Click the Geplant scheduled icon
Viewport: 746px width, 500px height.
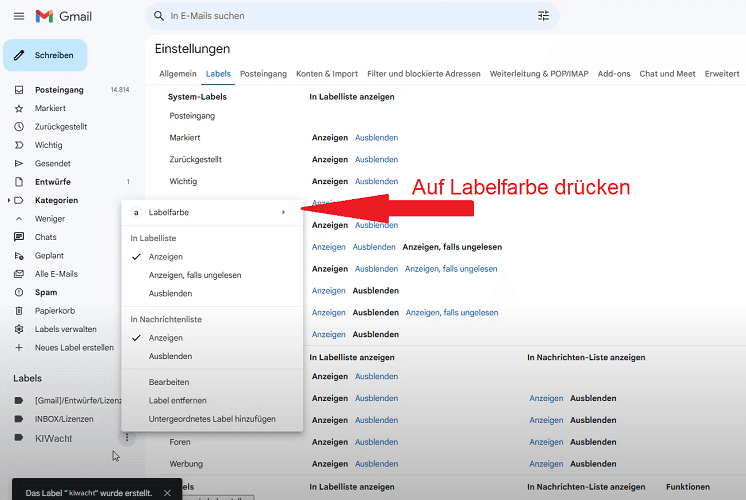click(x=19, y=255)
